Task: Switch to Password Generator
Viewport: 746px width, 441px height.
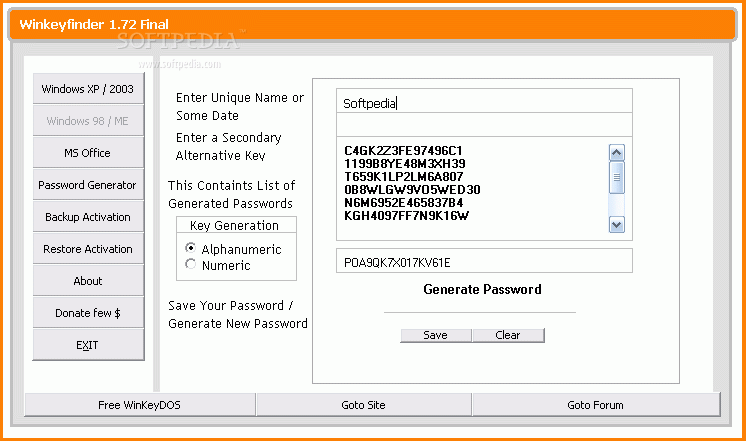Action: point(88,185)
